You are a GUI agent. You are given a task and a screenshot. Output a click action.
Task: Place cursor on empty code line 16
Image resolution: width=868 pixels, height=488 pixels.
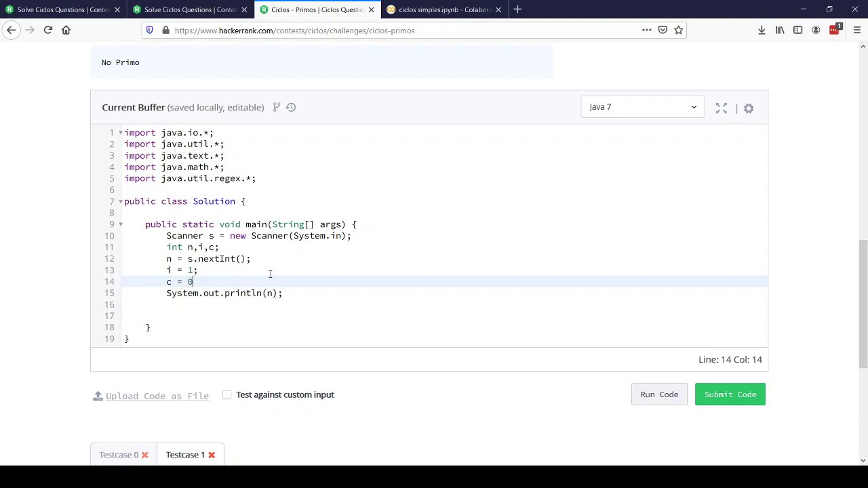[x=446, y=304]
